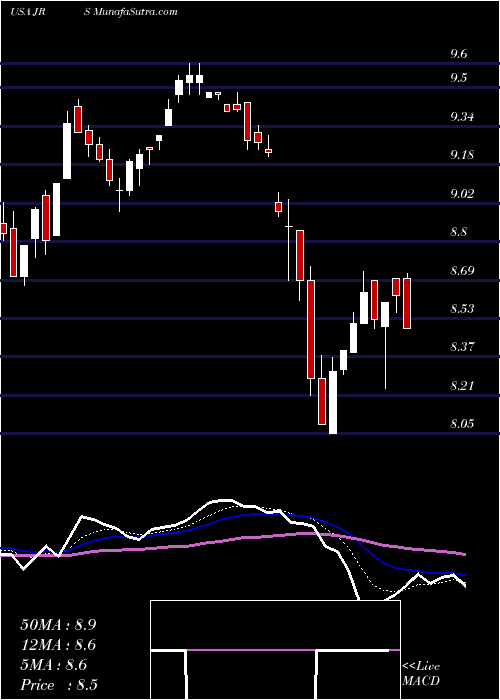Click the MACD histogram panel

pos(275,650)
